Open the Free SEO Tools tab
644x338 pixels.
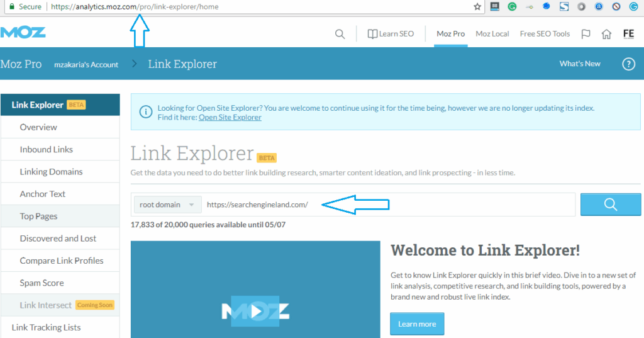pyautogui.click(x=545, y=34)
